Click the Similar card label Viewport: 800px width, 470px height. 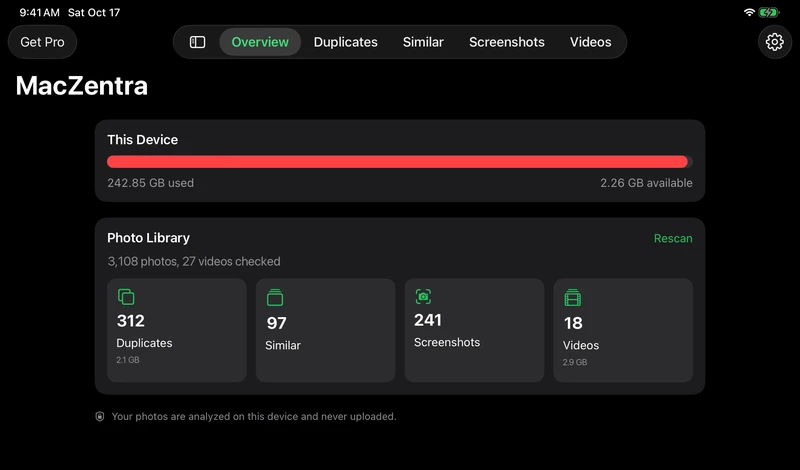283,345
